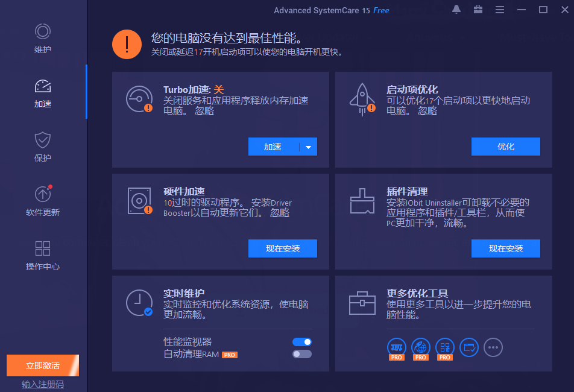This screenshot has height=392, width=574.
Task: Click the 加速 Turbo boost button
Action: coord(273,147)
